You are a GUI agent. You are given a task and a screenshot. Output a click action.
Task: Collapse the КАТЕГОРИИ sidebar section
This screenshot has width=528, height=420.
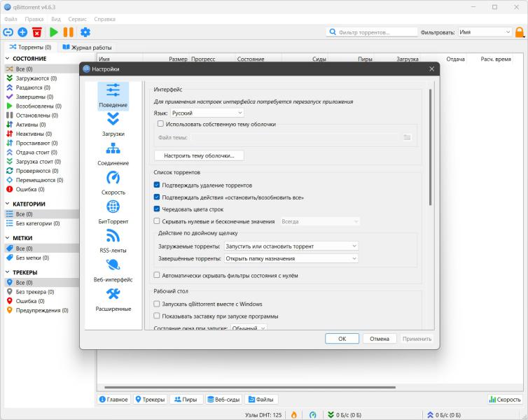tap(8, 204)
